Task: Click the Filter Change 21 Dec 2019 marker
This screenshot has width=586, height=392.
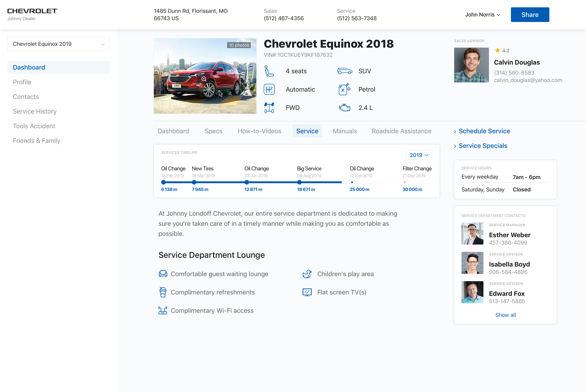Action: click(405, 182)
